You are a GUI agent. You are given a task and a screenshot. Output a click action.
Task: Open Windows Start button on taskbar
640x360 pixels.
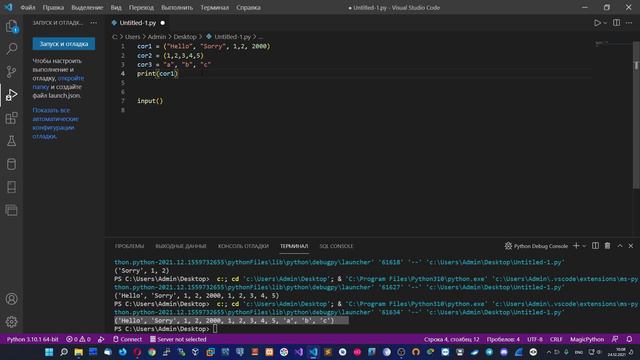49,352
